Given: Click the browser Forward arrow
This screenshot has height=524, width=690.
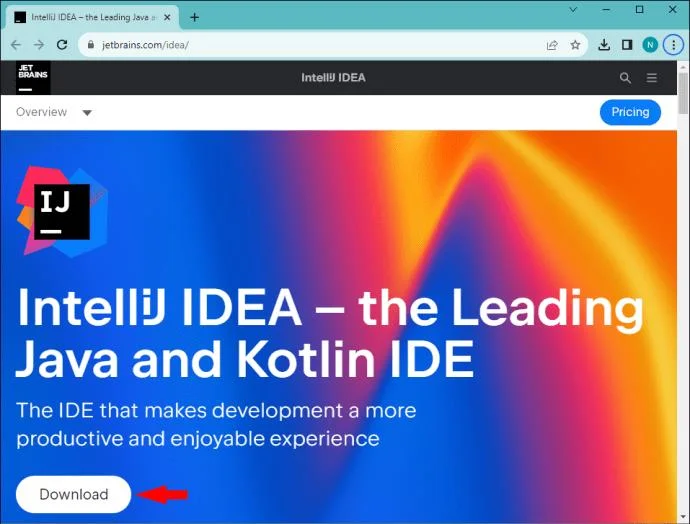Looking at the screenshot, I should (x=39, y=45).
